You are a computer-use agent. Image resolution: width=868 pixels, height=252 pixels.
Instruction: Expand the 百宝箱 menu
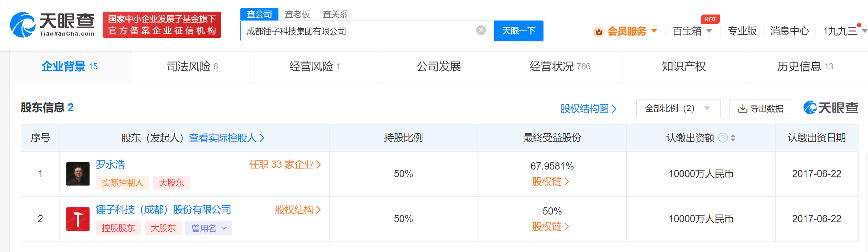pos(692,31)
